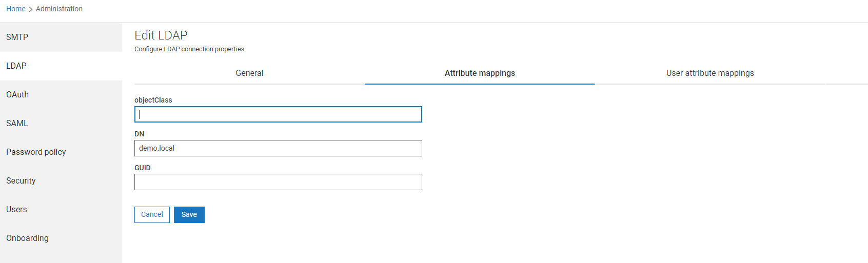
Task: Click the Administration breadcrumb
Action: tap(59, 9)
